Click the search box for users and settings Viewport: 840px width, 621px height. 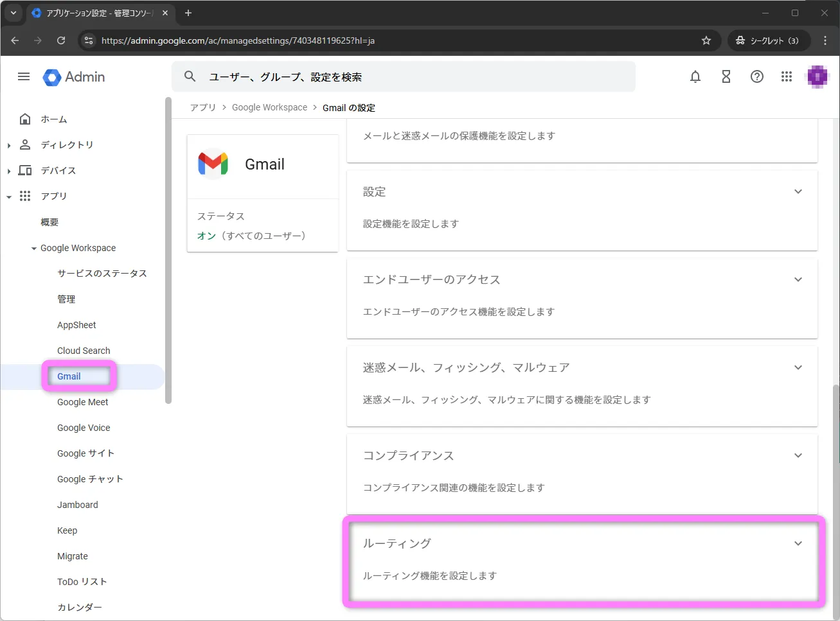[404, 76]
